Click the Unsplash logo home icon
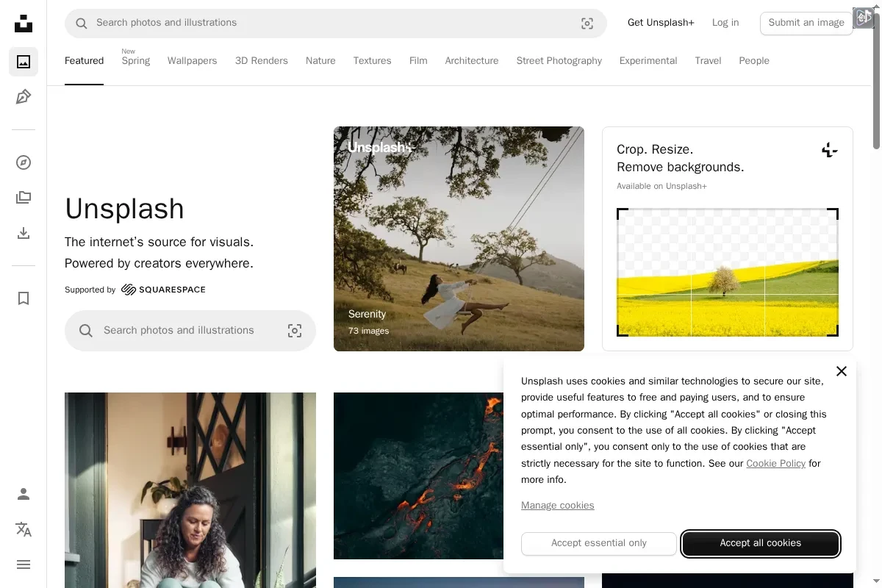Viewport: 882px width, 588px height. (24, 24)
